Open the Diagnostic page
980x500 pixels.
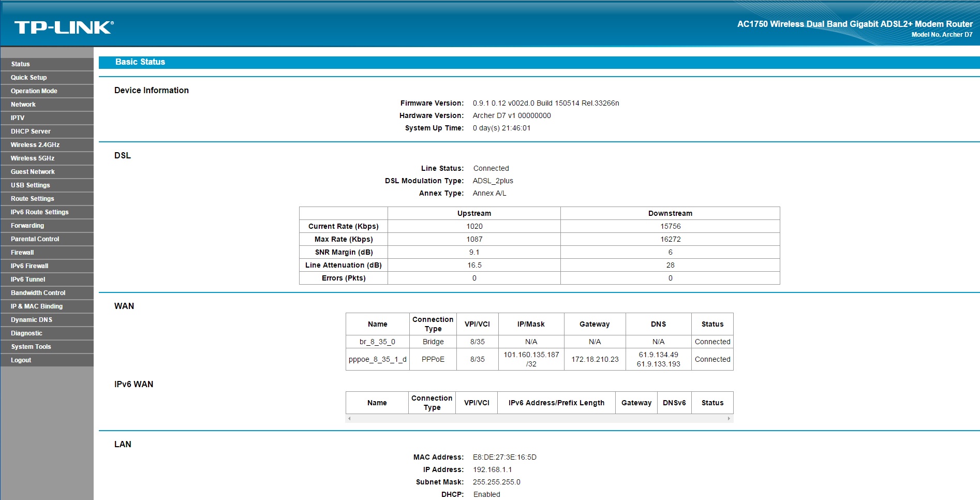tap(47, 333)
